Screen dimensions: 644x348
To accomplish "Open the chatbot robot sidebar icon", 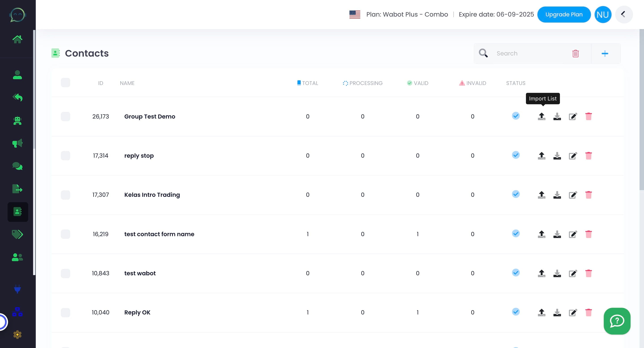I will [17, 121].
